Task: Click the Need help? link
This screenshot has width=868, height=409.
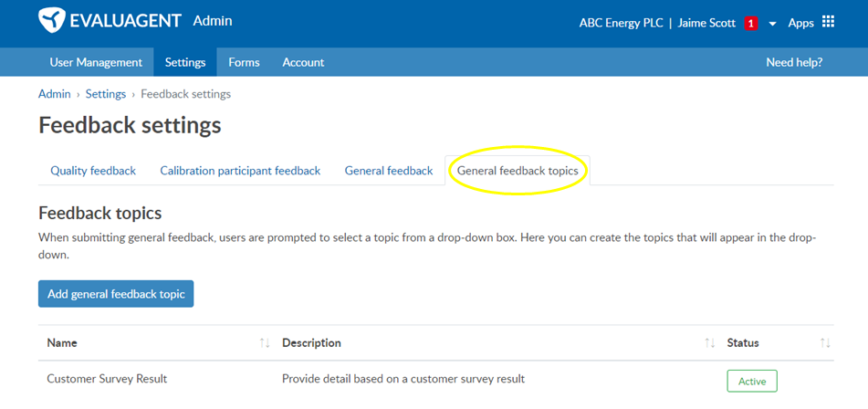Action: (x=794, y=62)
